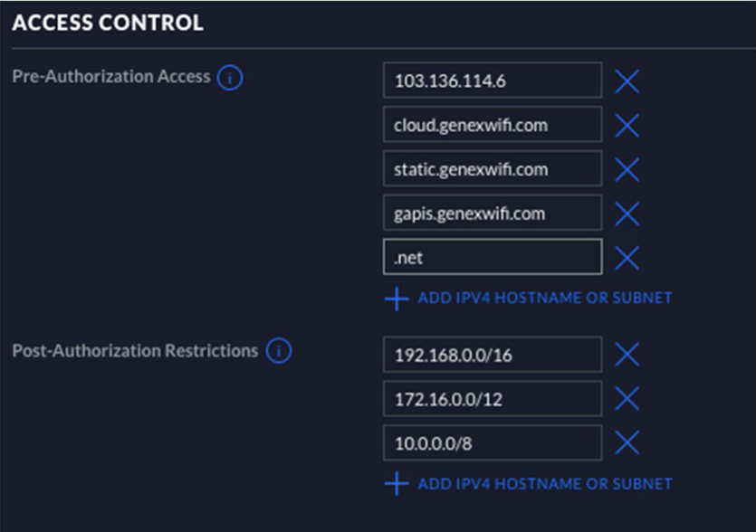Remove the 172.16.0.0/12 restriction
This screenshot has width=756, height=532.
[x=627, y=398]
